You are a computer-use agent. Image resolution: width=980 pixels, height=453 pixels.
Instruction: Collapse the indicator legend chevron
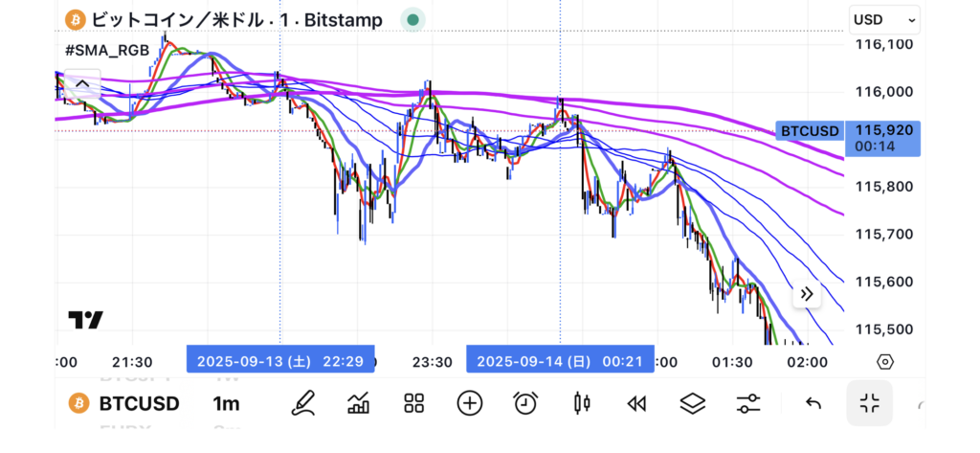[x=82, y=85]
